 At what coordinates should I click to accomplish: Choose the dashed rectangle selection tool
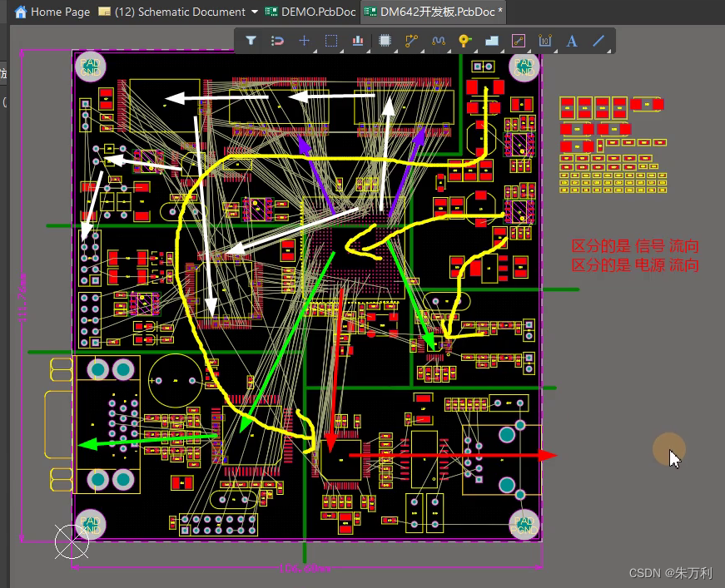(330, 40)
